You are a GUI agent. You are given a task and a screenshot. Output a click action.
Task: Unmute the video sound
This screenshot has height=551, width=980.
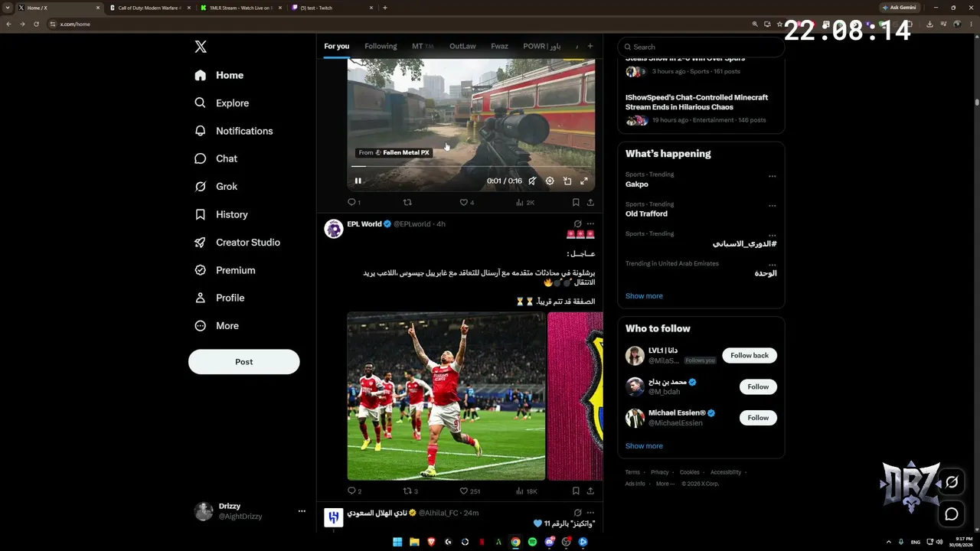click(532, 181)
